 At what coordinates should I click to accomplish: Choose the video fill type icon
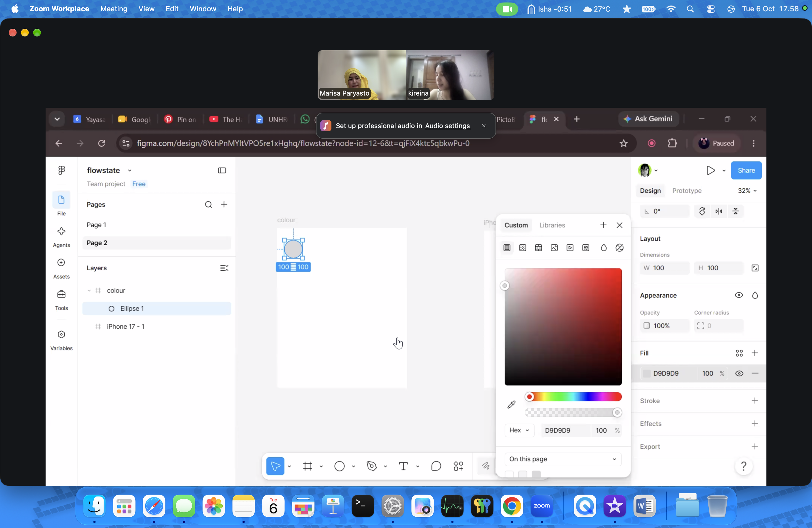tap(570, 248)
